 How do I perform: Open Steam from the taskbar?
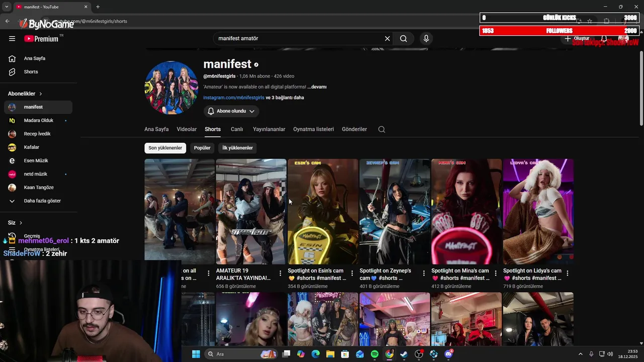tap(404, 354)
